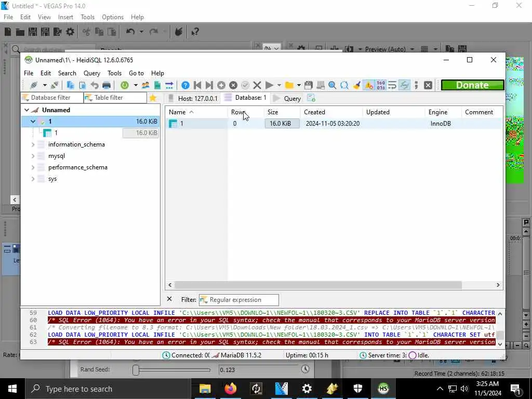Click the Print icon in HeidiSQL toolbar
This screenshot has width=532, height=399.
(x=107, y=85)
